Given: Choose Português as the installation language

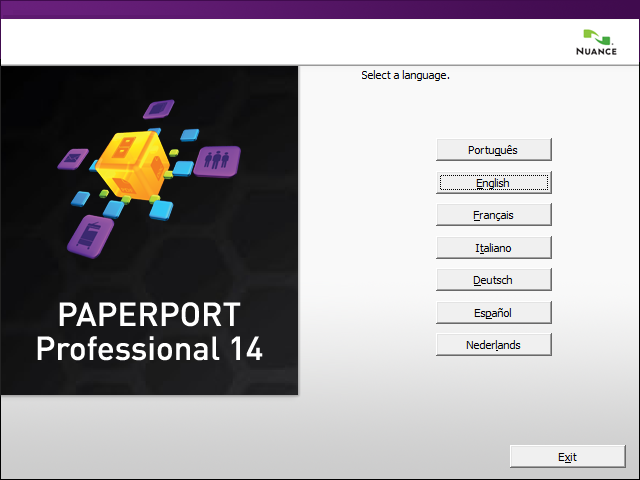Looking at the screenshot, I should [494, 150].
